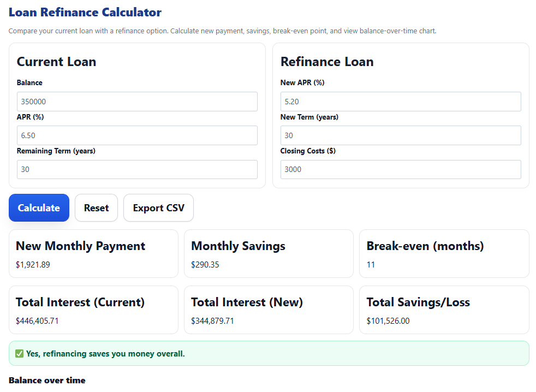Screen dimensions: 536x392
Task: Click the Remaining Term (years) label
Action: [x=56, y=151]
